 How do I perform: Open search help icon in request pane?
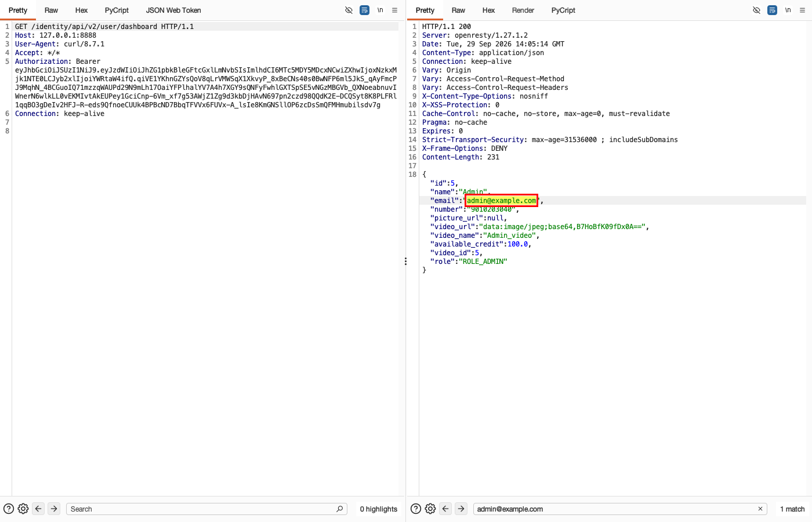click(9, 509)
